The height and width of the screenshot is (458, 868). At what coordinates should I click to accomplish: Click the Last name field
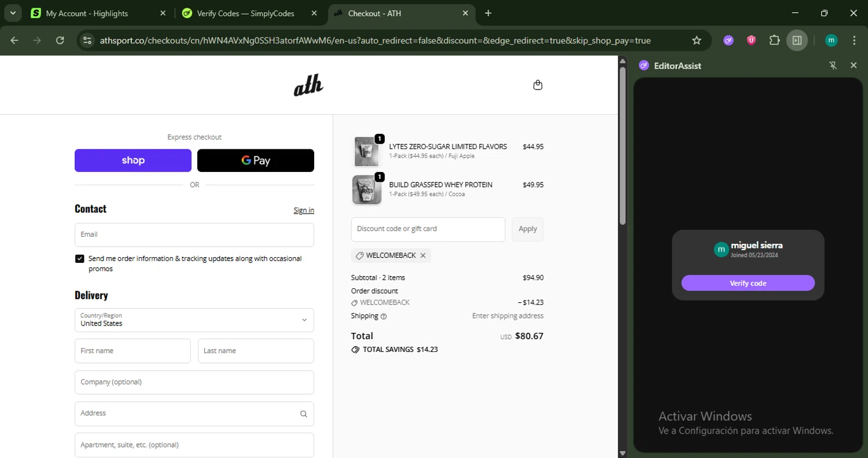(x=256, y=351)
